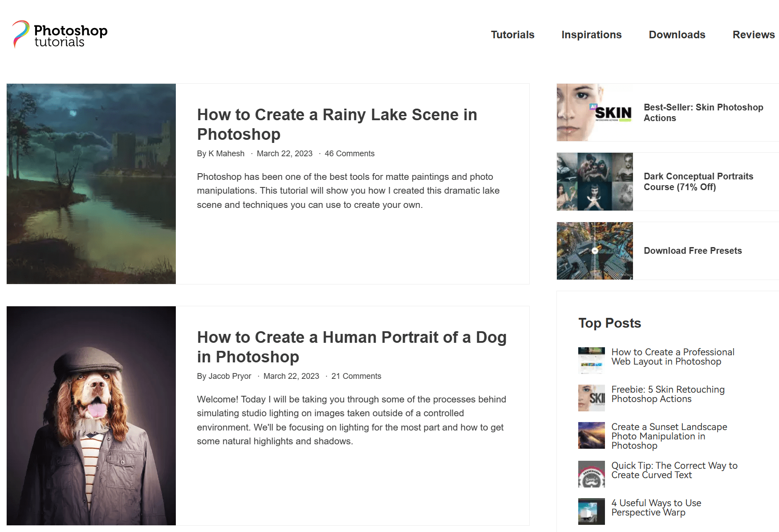779x532 pixels.
Task: View the 21 Comments link
Action: coord(356,376)
